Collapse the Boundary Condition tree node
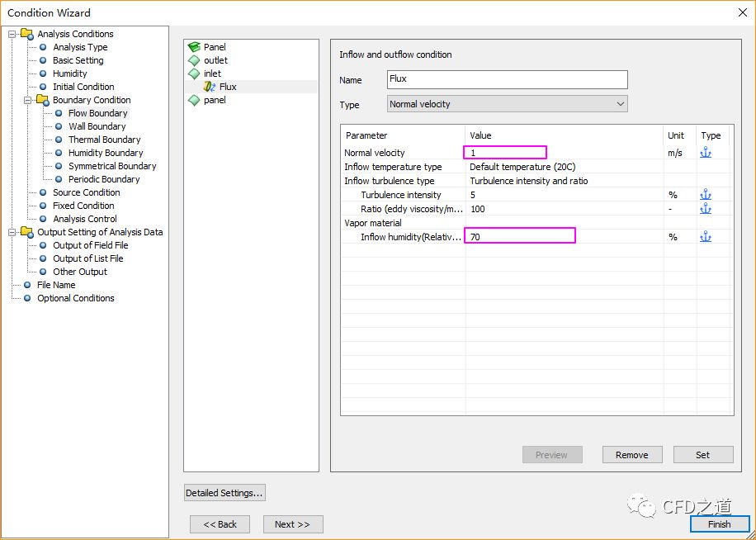756x540 pixels. click(x=28, y=100)
